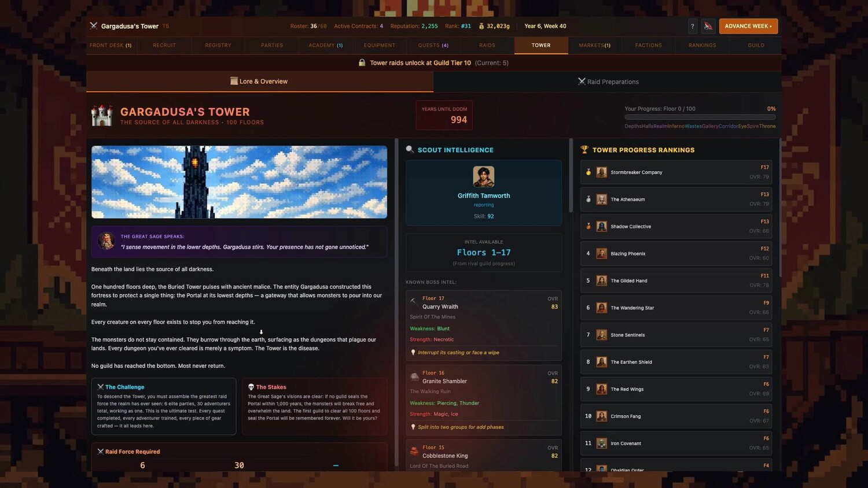The width and height of the screenshot is (868, 488).
Task: Switch to the Quests tab
Action: pyautogui.click(x=433, y=45)
